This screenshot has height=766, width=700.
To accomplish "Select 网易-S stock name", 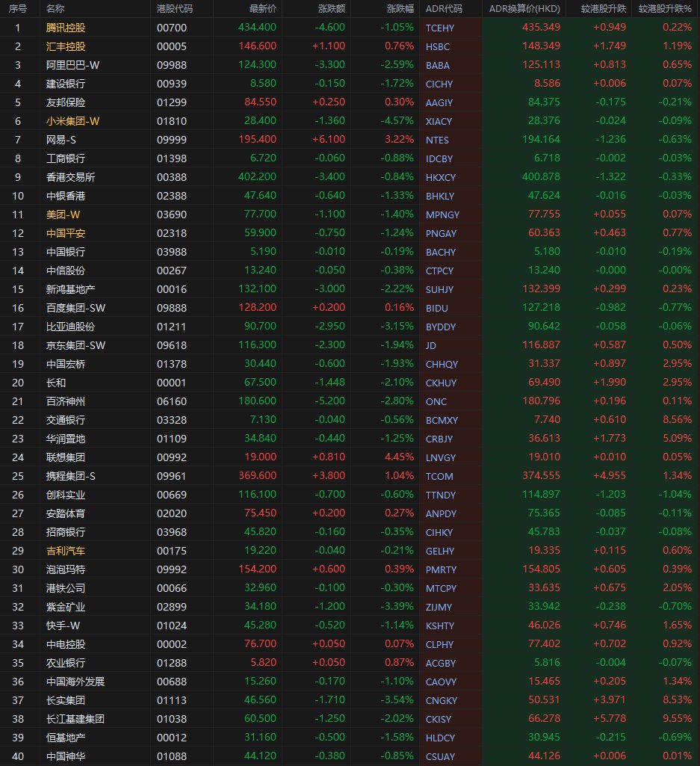I will point(61,140).
